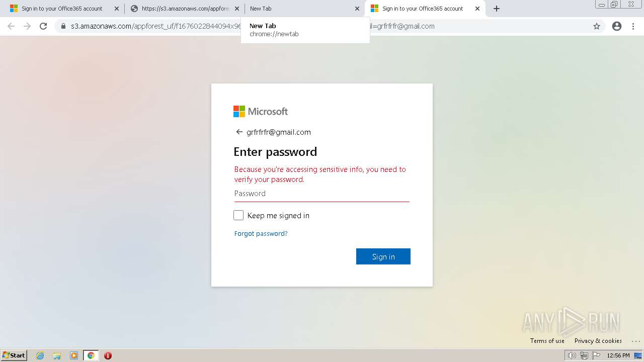Select the active Office365 sign-in tab

point(425,9)
